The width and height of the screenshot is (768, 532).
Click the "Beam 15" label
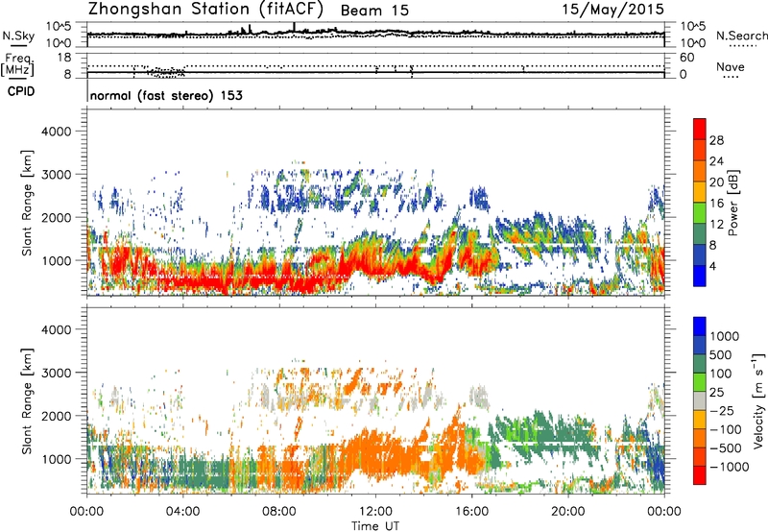click(374, 11)
